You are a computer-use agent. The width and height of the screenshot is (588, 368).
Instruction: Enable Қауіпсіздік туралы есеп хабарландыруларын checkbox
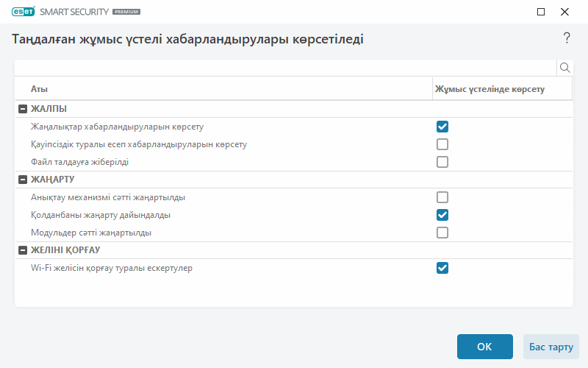click(442, 144)
